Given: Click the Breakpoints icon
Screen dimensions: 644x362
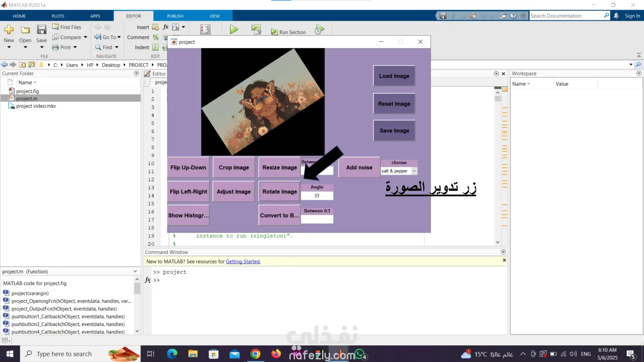Looking at the screenshot, I should pos(205,30).
